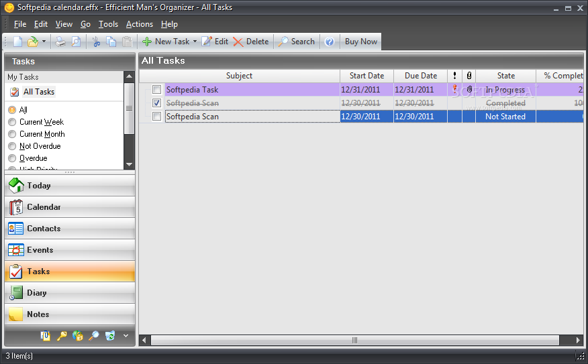Click the Tasks panel scroll down arrow
The height and width of the screenshot is (364, 588).
130,164
